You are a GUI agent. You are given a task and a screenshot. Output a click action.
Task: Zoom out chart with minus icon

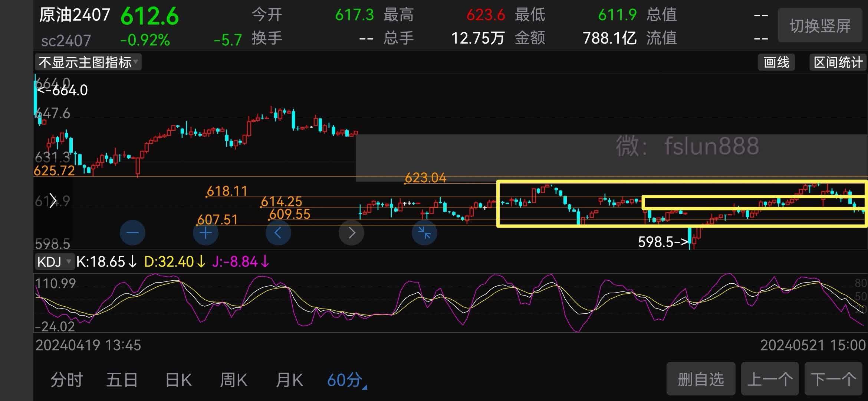132,233
